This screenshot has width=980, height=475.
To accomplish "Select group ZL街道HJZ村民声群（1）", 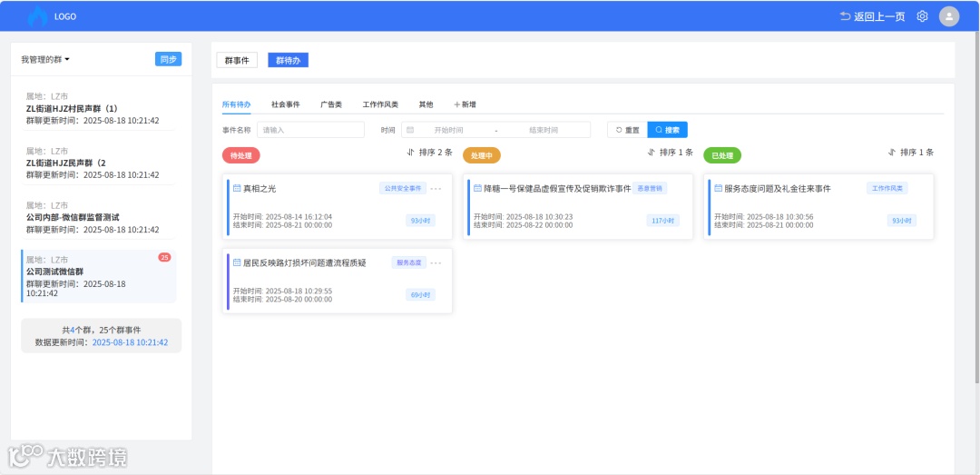I will (x=100, y=108).
